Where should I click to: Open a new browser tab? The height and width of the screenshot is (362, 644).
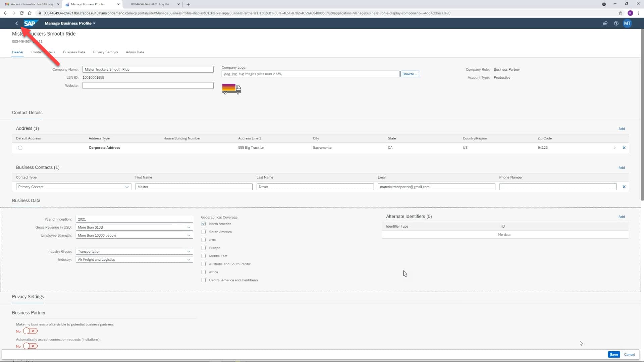[x=188, y=4]
